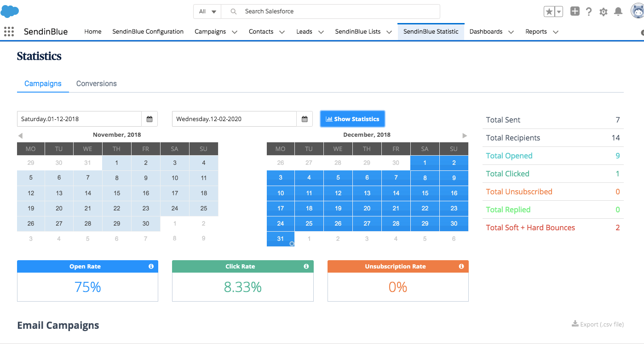
Task: Expand the search scope All dropdown
Action: pyautogui.click(x=207, y=12)
